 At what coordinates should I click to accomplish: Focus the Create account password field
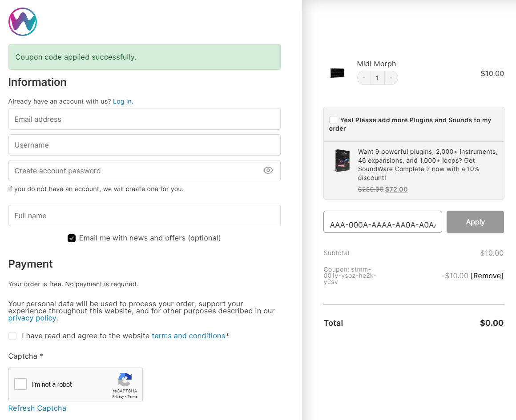coord(145,171)
